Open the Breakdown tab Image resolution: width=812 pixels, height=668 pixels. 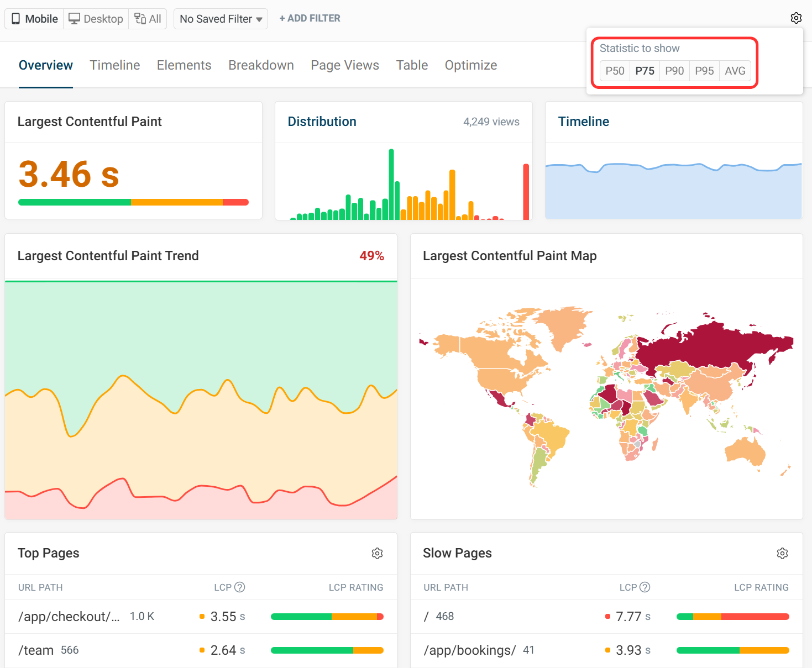tap(261, 65)
